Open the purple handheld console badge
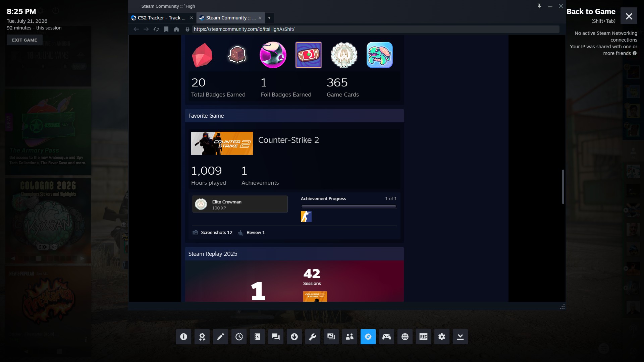 pos(309,55)
